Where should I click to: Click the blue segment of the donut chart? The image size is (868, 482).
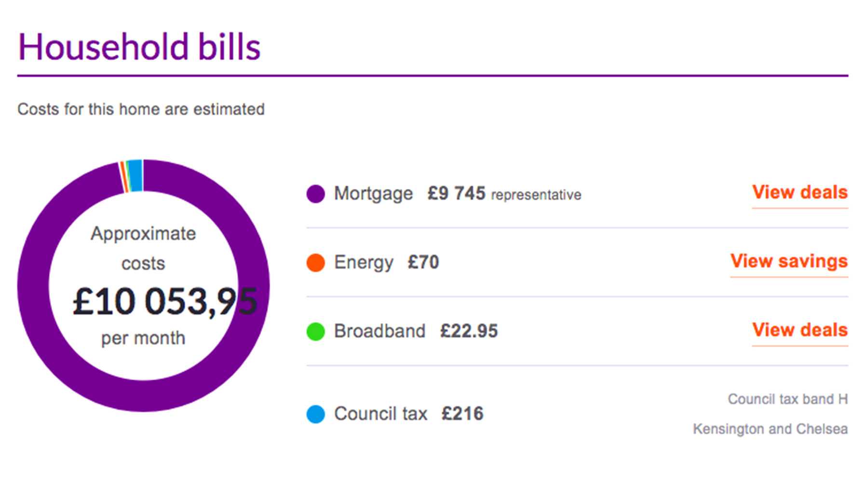[136, 175]
